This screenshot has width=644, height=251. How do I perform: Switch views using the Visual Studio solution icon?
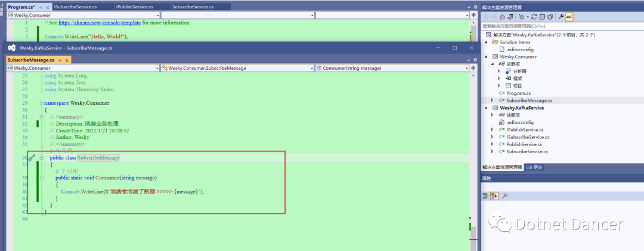point(510,17)
